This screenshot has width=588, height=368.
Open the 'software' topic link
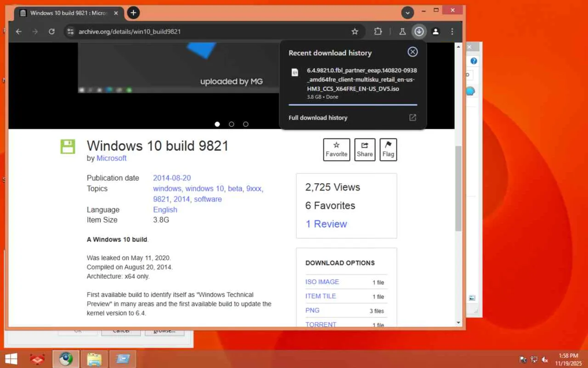click(x=208, y=199)
